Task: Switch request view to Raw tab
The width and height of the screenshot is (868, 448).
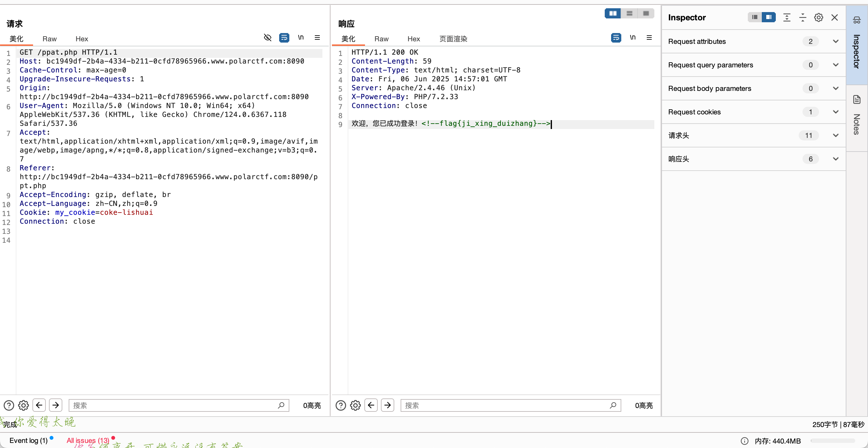Action: point(49,39)
